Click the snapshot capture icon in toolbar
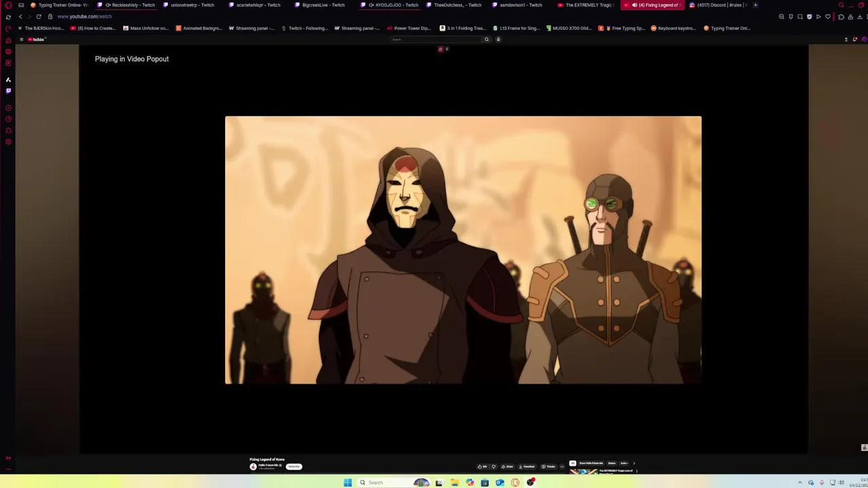The width and height of the screenshot is (868, 488). tap(800, 16)
